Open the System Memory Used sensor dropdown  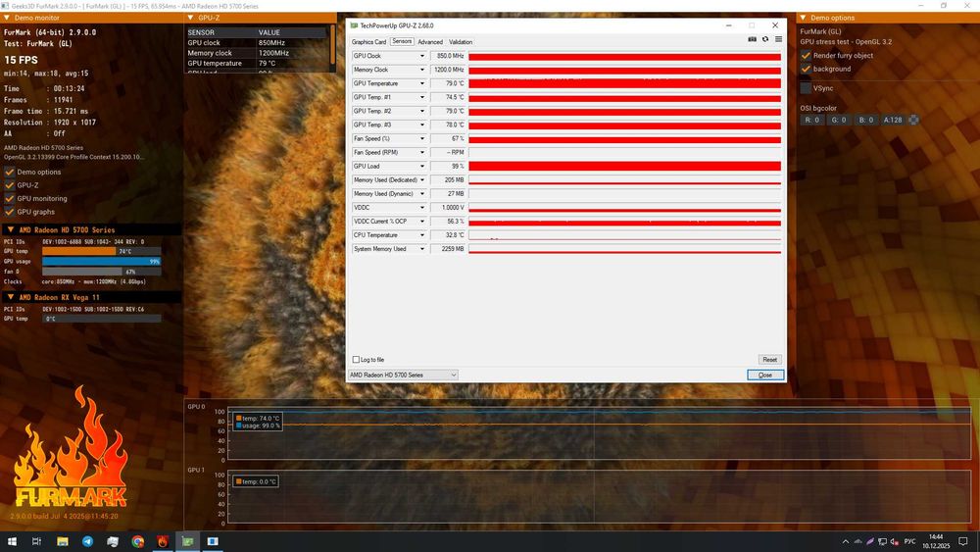[421, 249]
